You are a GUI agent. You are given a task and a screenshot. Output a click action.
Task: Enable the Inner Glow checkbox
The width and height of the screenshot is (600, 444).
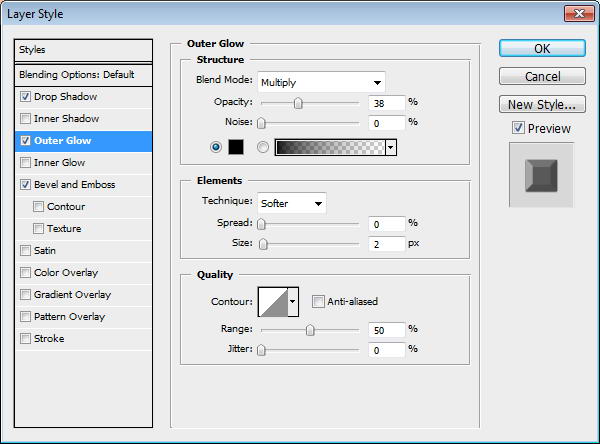(25, 163)
